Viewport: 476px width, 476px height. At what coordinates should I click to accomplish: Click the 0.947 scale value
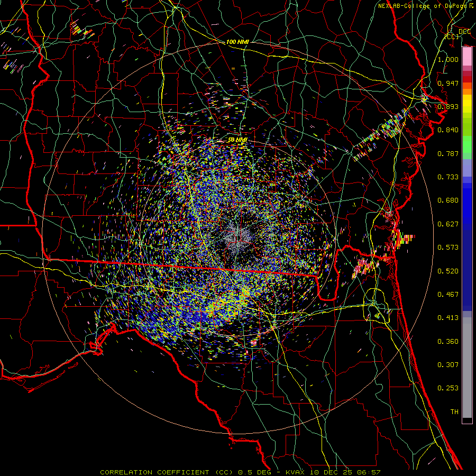448,83
